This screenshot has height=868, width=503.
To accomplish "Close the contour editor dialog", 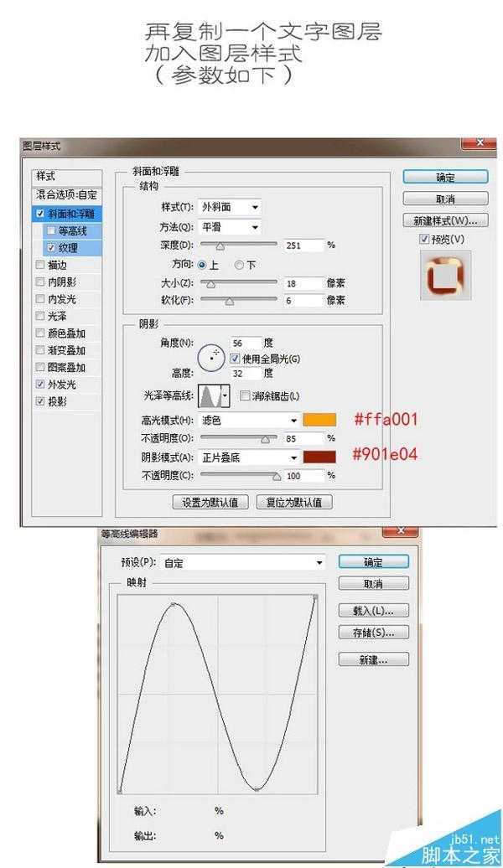I will click(x=400, y=532).
